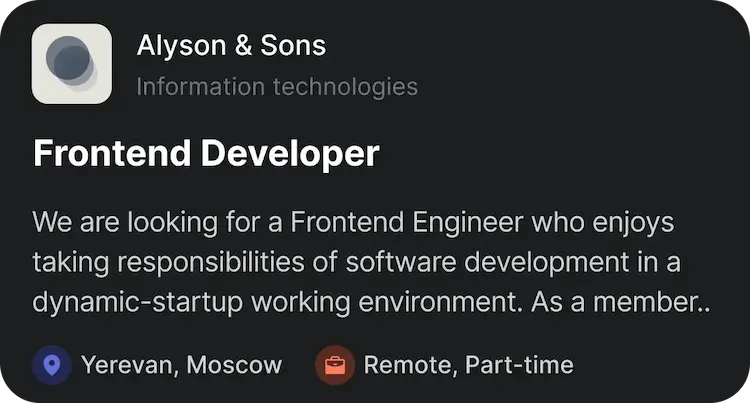Open the Frontend Developer job title

pyautogui.click(x=206, y=154)
